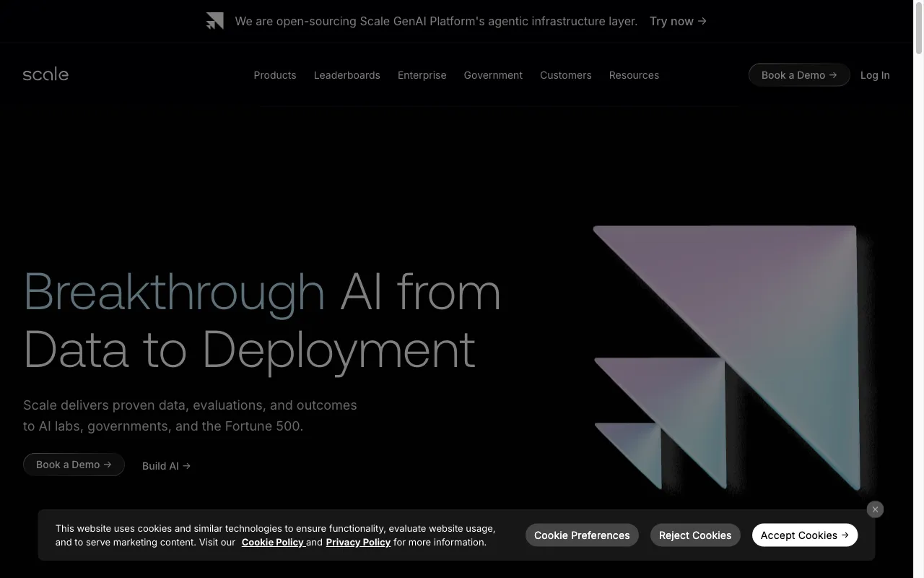The height and width of the screenshot is (578, 924).
Task: Open the Enterprise nav item
Action: click(422, 75)
